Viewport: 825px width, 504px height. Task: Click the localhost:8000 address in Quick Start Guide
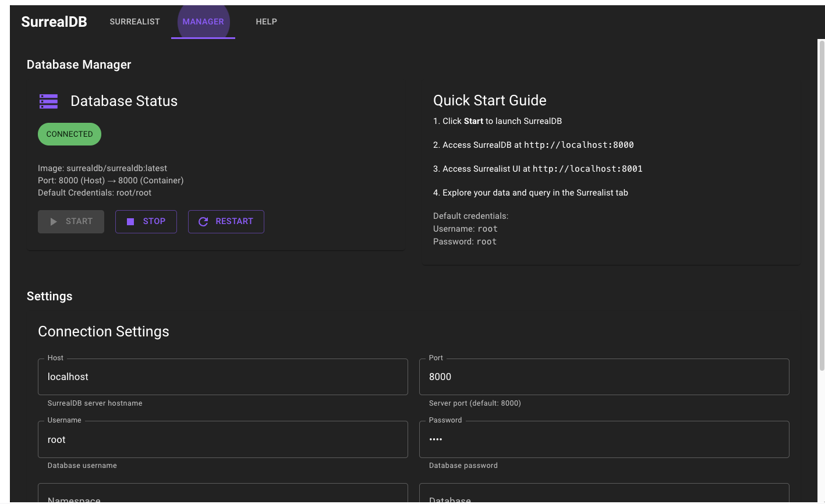pos(579,144)
